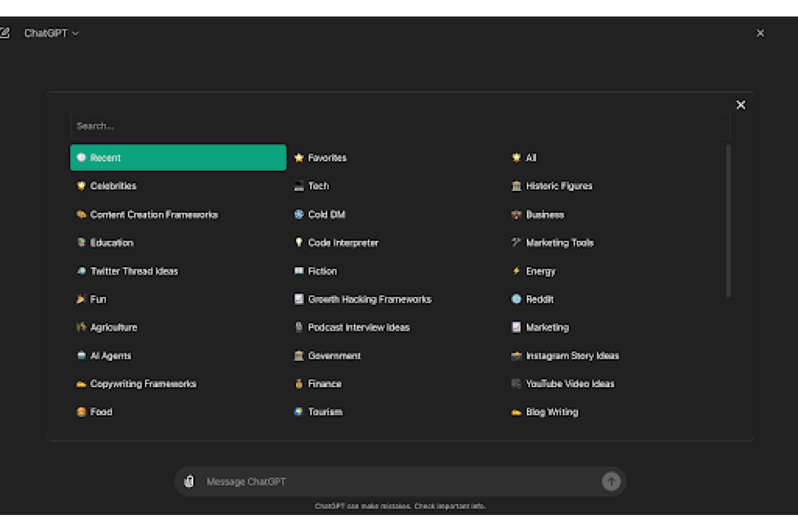Open the ChatGPT model dropdown

[x=52, y=33]
